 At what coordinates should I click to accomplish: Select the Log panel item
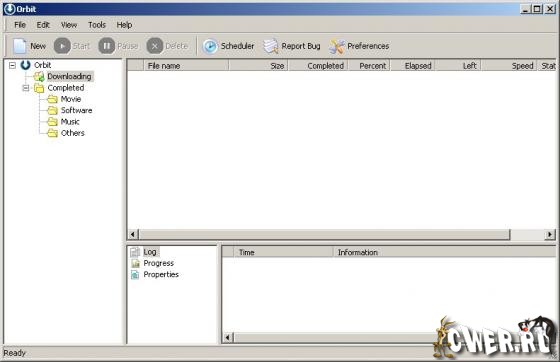tap(150, 252)
